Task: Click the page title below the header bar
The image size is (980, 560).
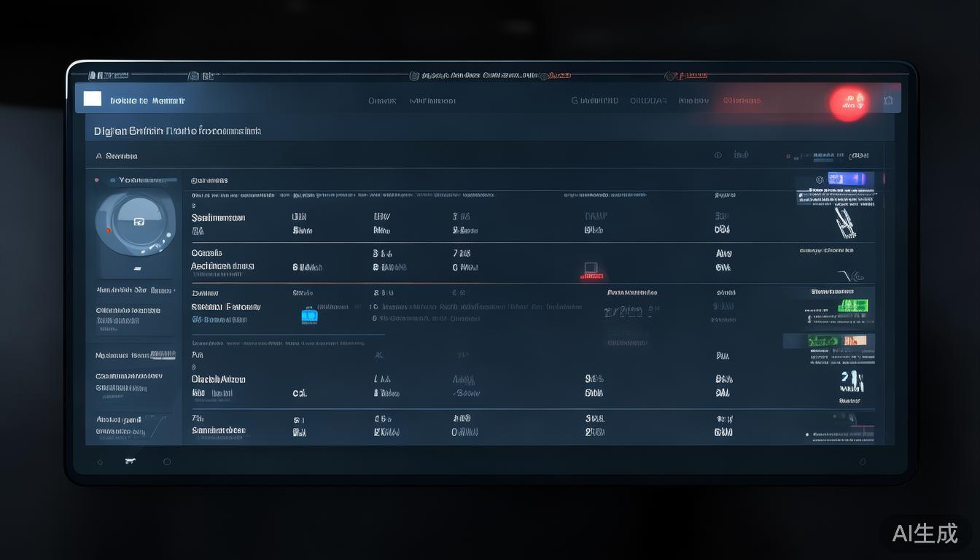Action: pos(177,131)
